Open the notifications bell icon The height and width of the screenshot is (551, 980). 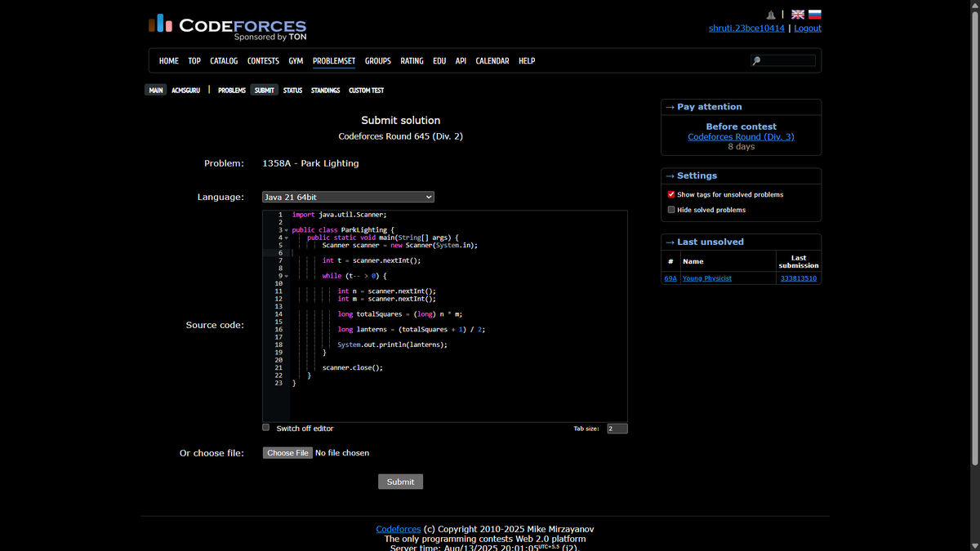pyautogui.click(x=771, y=15)
